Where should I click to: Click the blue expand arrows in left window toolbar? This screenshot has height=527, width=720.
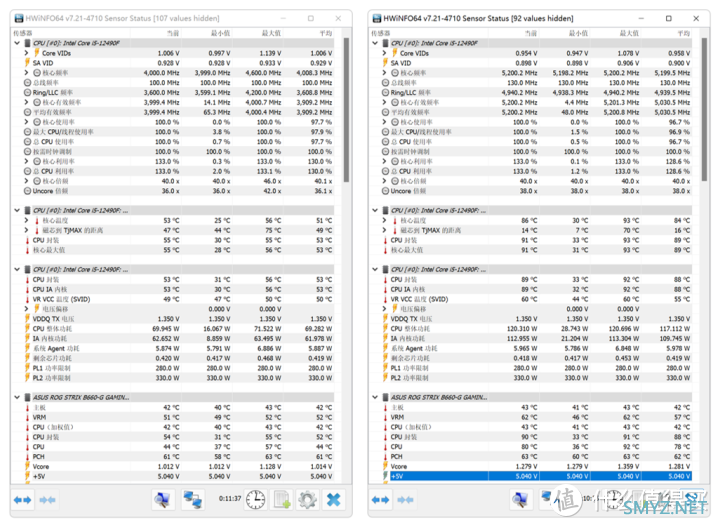point(22,499)
